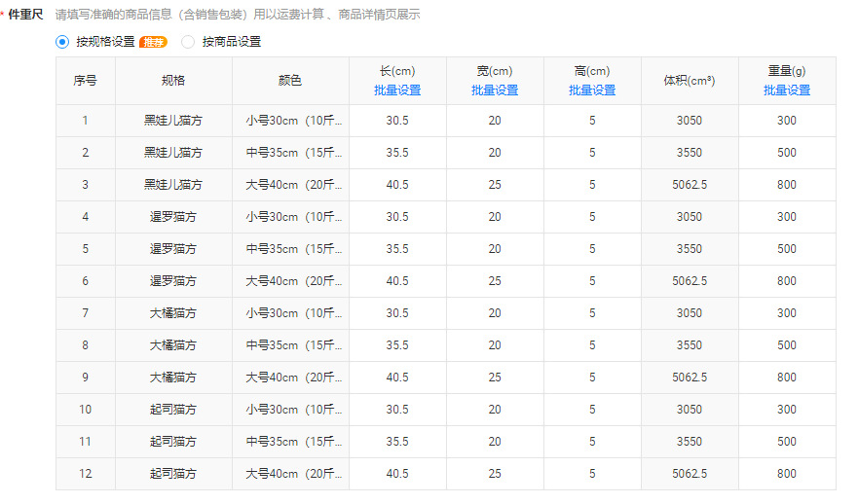Edit length 30.5 in row 1
The image size is (858, 504).
point(397,121)
